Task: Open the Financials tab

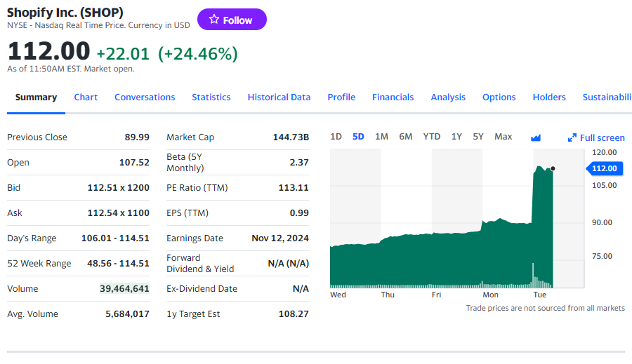Action: (393, 97)
